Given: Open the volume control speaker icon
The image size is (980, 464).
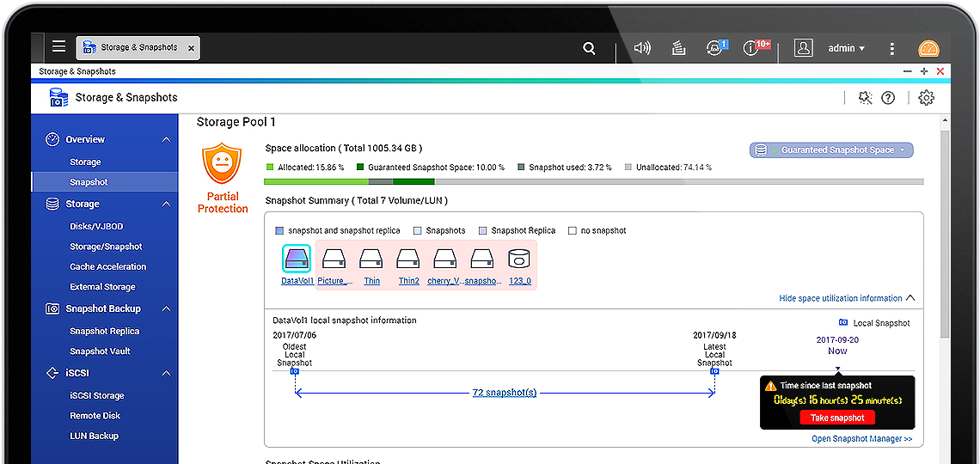Looking at the screenshot, I should [x=642, y=48].
